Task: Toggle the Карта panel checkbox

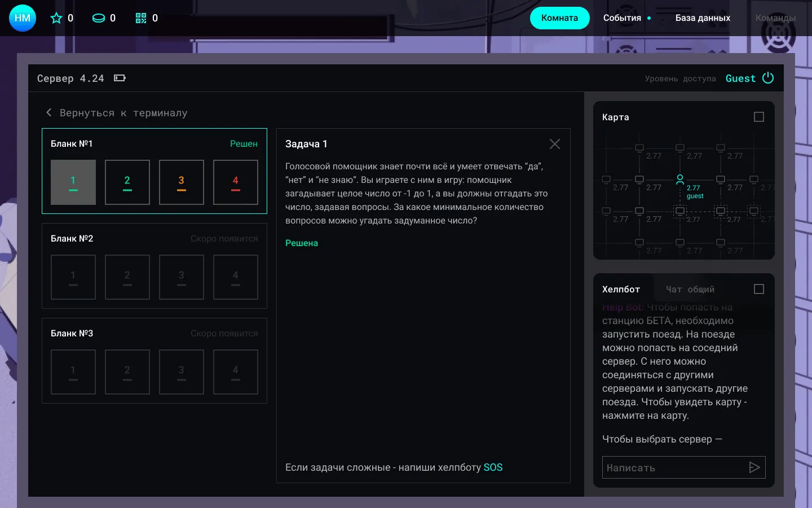Action: 759,117
